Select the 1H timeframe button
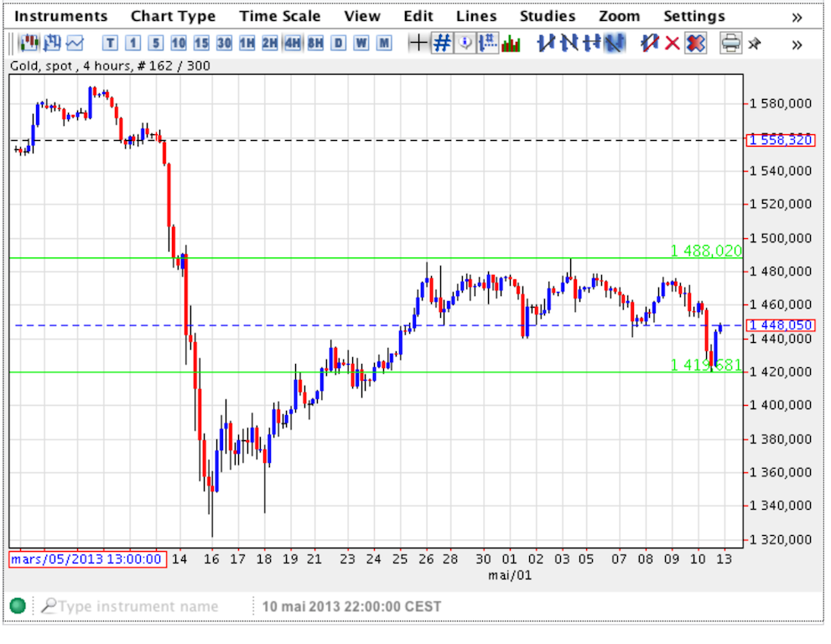 click(x=247, y=44)
